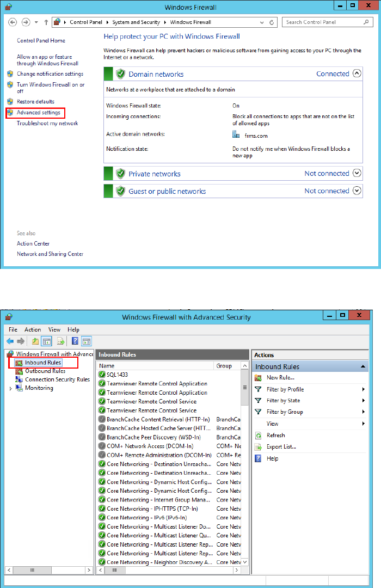Click the Back arrow in Windows Firewall window
Screen dimensions: 381x588
13,22
